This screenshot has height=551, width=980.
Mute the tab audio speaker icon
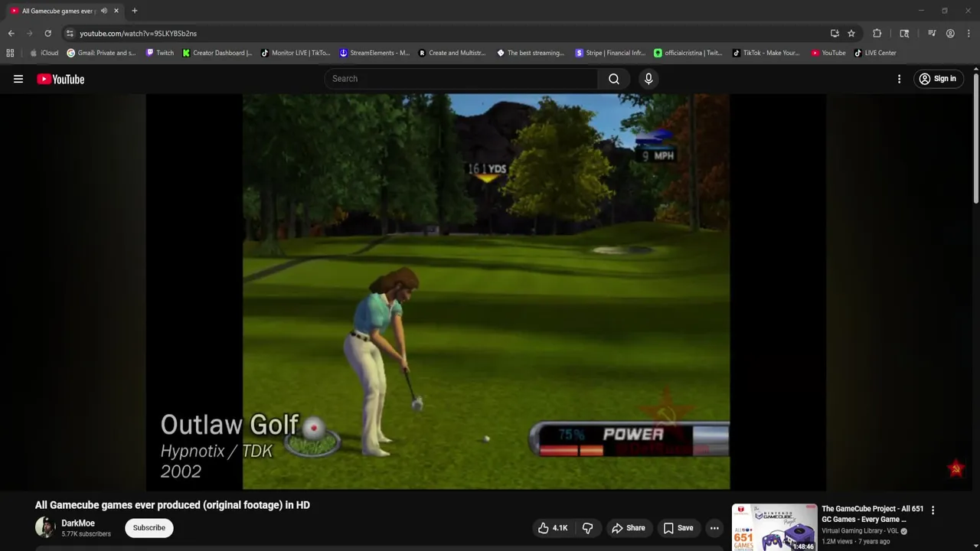pyautogui.click(x=104, y=11)
